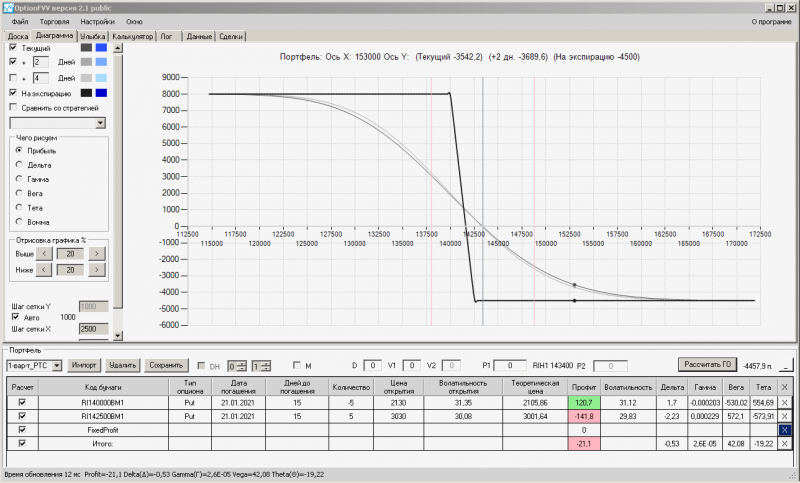
Task: Click the DH first spinner arrows
Action: tap(242, 366)
